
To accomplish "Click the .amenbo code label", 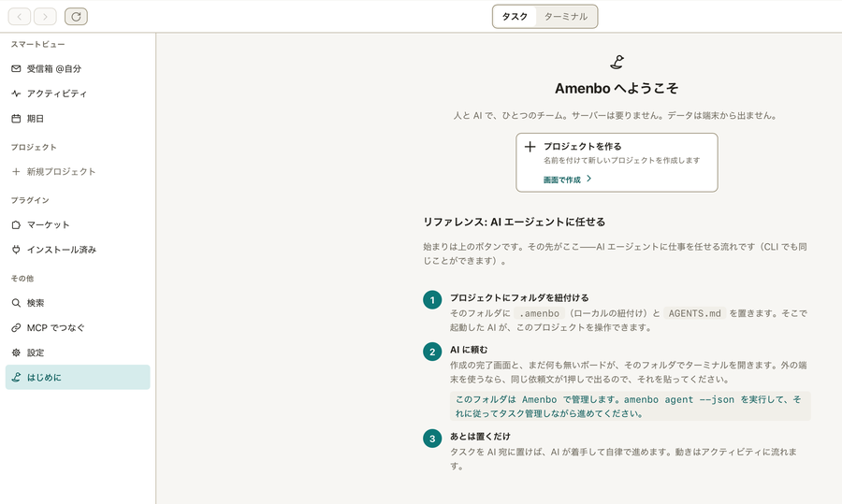I will click(x=539, y=313).
